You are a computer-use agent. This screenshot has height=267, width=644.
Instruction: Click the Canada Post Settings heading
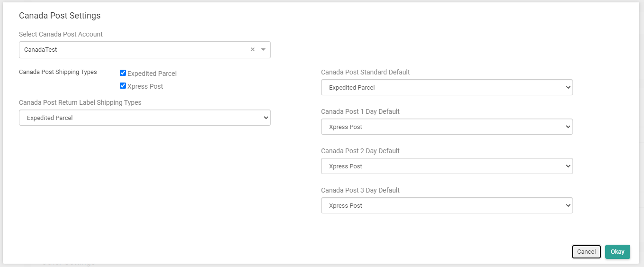[x=60, y=16]
